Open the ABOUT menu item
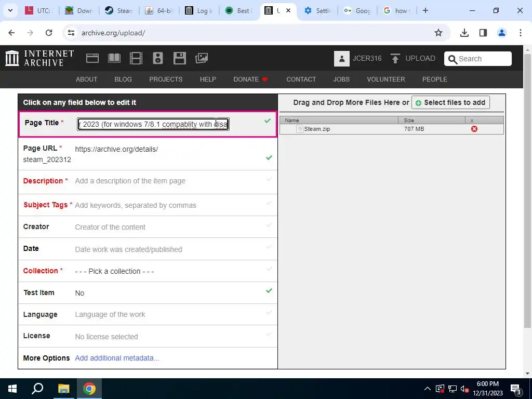Image resolution: width=532 pixels, height=399 pixels. [x=87, y=79]
